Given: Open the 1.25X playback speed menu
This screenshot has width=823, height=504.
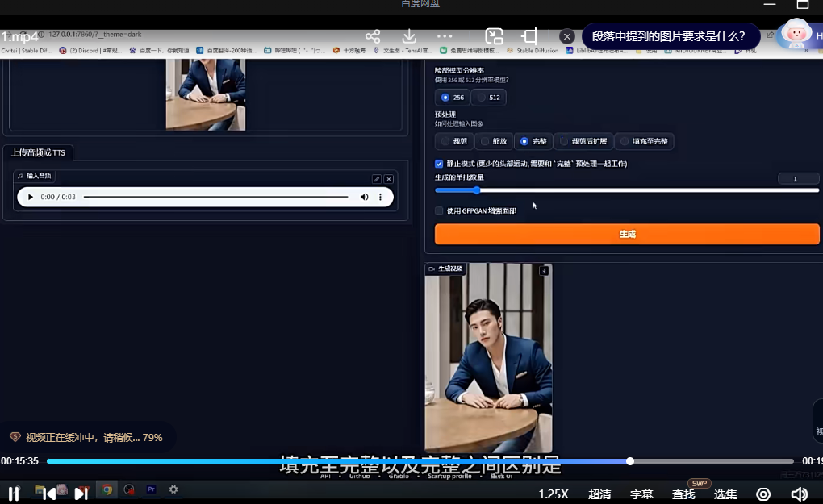Looking at the screenshot, I should coord(554,494).
